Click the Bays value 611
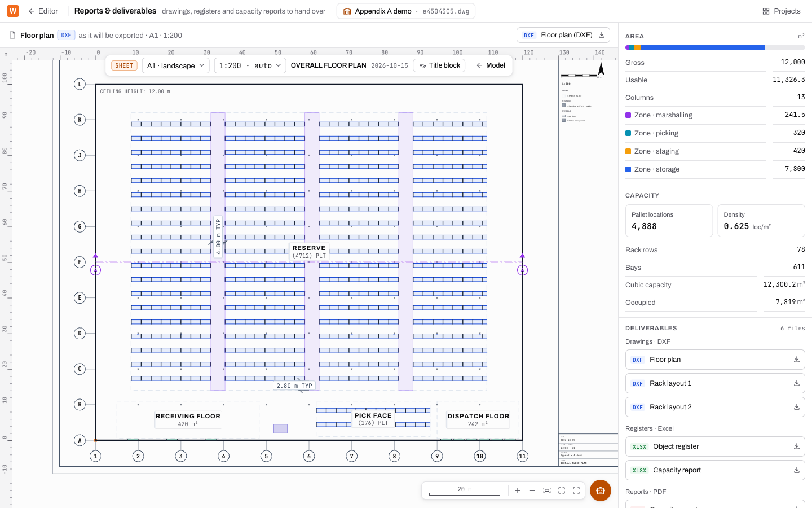 (x=799, y=267)
